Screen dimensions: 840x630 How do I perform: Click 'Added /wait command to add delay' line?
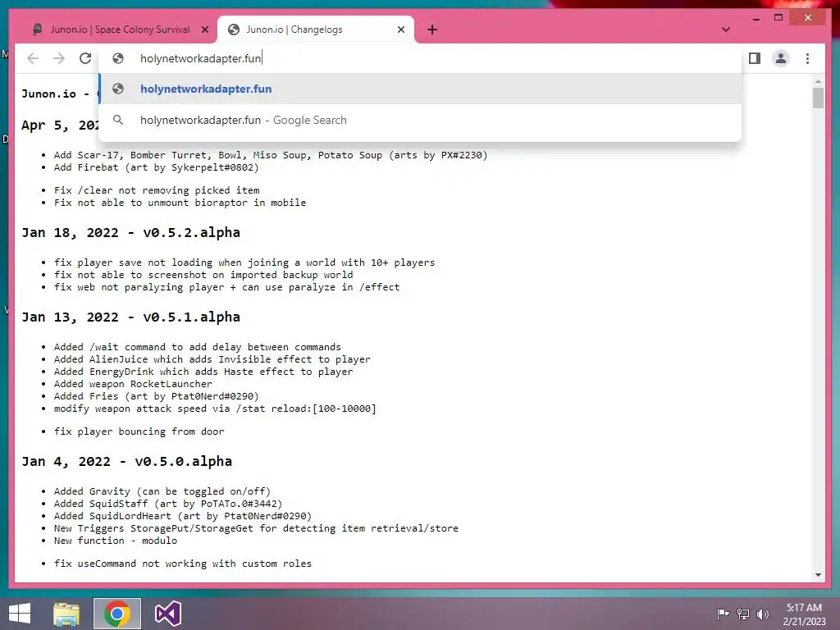tap(197, 347)
